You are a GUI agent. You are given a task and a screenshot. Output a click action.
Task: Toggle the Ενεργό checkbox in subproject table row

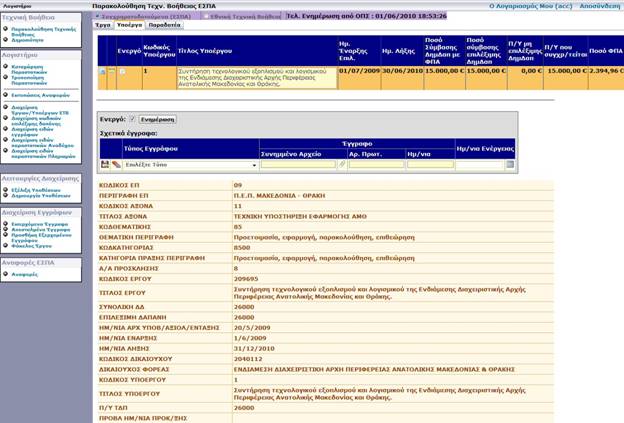point(124,72)
